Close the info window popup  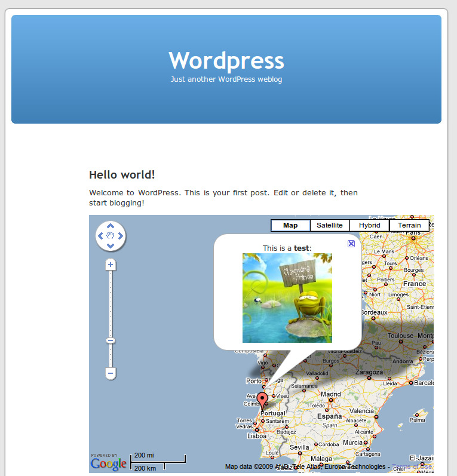click(351, 244)
